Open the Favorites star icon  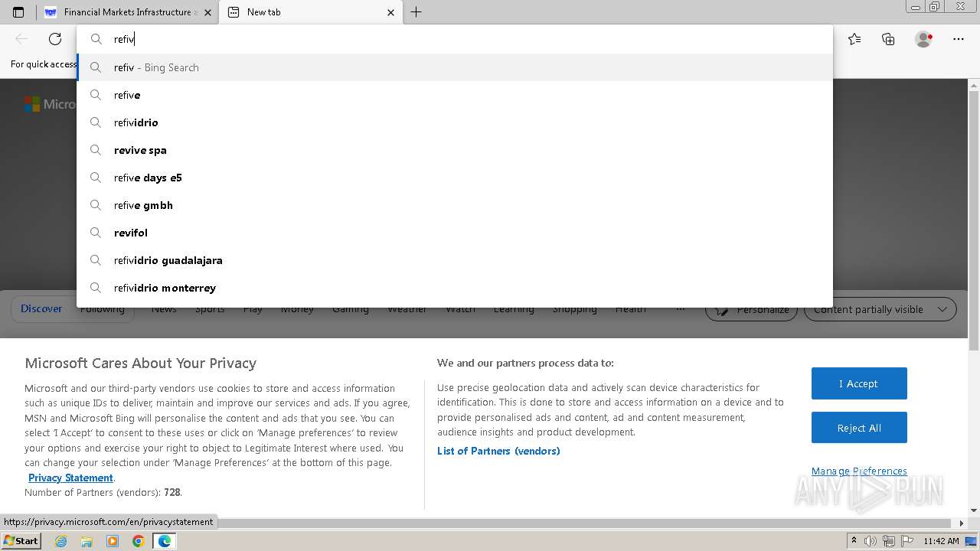[854, 39]
